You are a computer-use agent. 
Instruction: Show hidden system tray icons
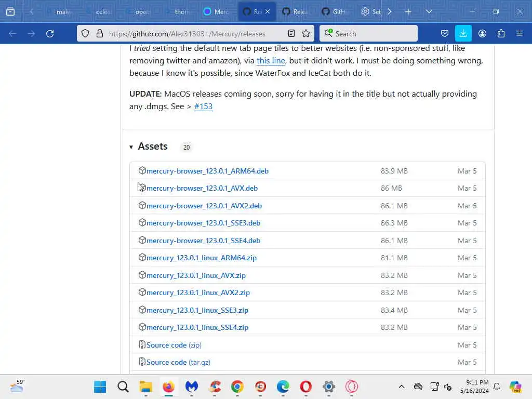click(x=402, y=387)
